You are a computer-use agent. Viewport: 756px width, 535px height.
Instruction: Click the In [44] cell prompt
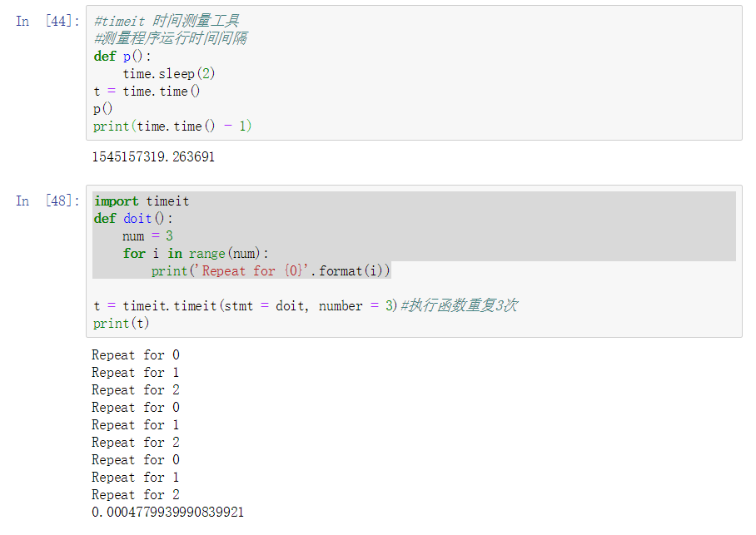point(47,21)
